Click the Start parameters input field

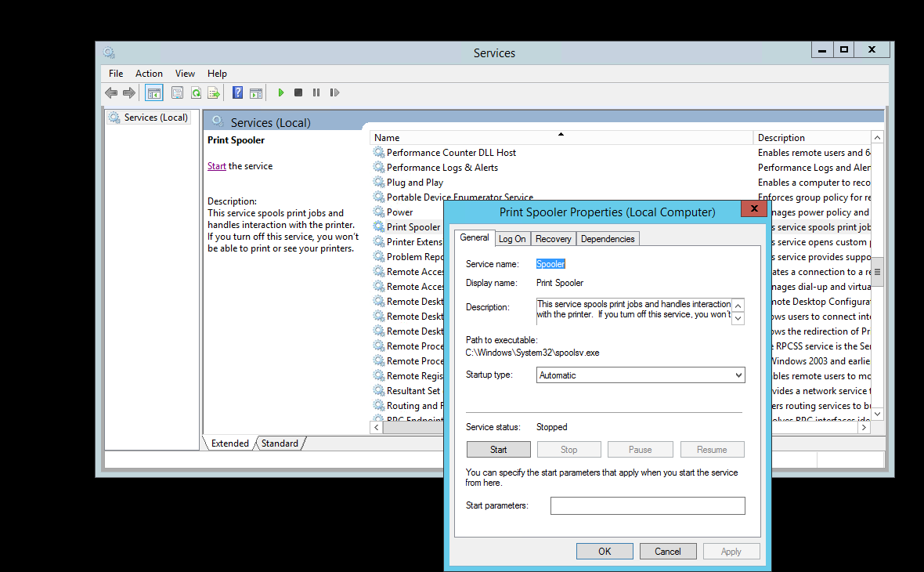[x=647, y=506]
